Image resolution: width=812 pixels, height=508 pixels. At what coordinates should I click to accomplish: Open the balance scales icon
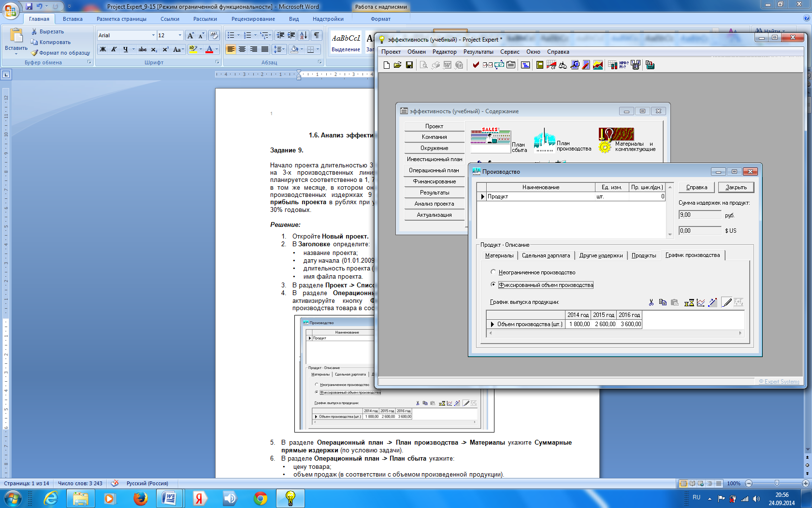point(563,65)
